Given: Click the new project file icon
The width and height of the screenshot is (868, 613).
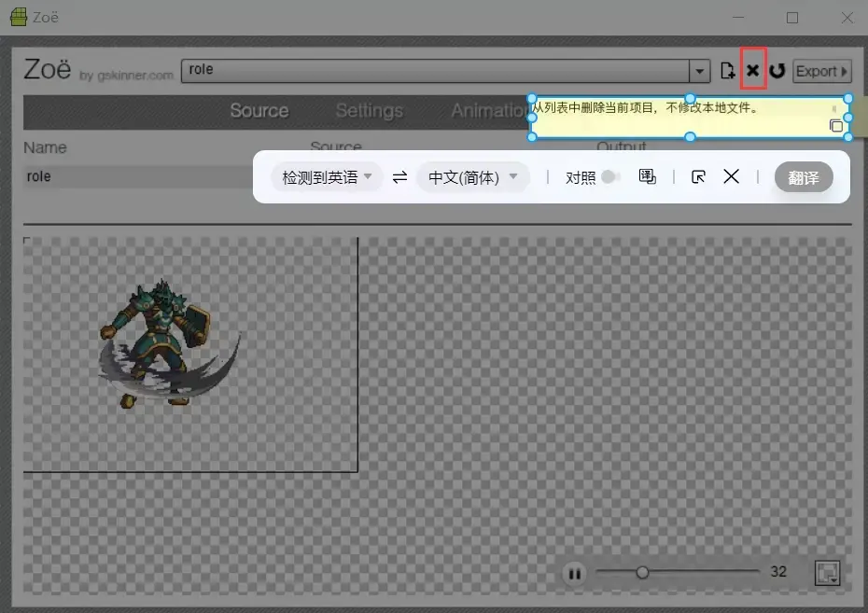Looking at the screenshot, I should click(727, 71).
